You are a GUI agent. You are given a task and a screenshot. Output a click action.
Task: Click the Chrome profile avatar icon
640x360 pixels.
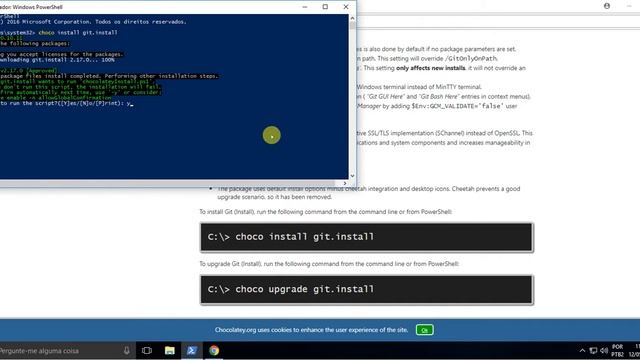pyautogui.click(x=607, y=6)
